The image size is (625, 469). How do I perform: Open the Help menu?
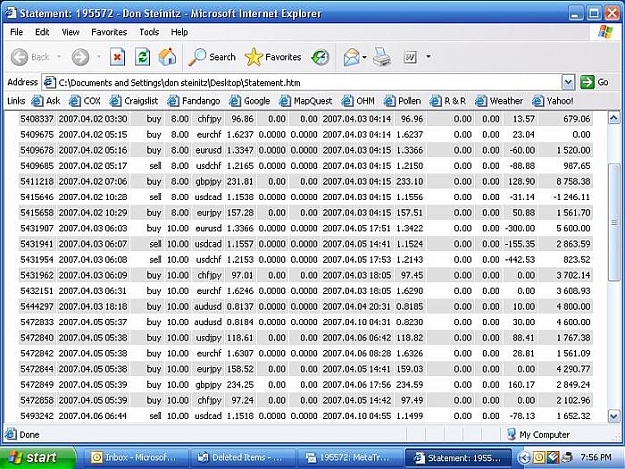point(179,32)
